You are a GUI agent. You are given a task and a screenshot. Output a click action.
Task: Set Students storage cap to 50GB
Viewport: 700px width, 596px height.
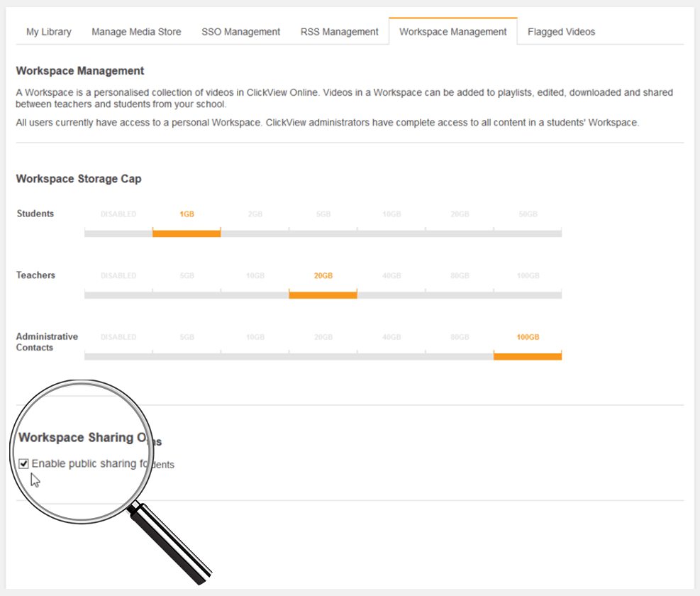pos(527,232)
